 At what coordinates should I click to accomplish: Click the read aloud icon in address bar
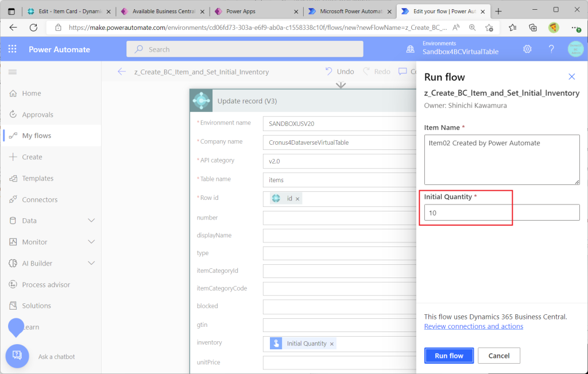[456, 28]
